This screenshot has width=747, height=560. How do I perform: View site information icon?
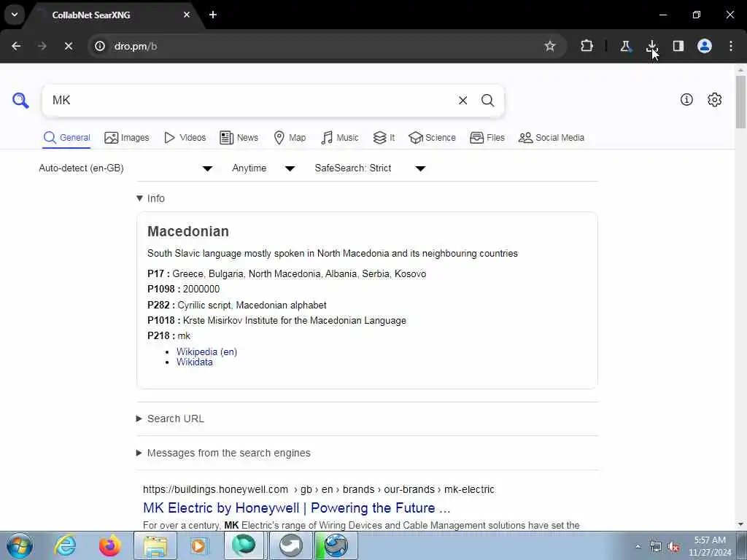pos(99,46)
